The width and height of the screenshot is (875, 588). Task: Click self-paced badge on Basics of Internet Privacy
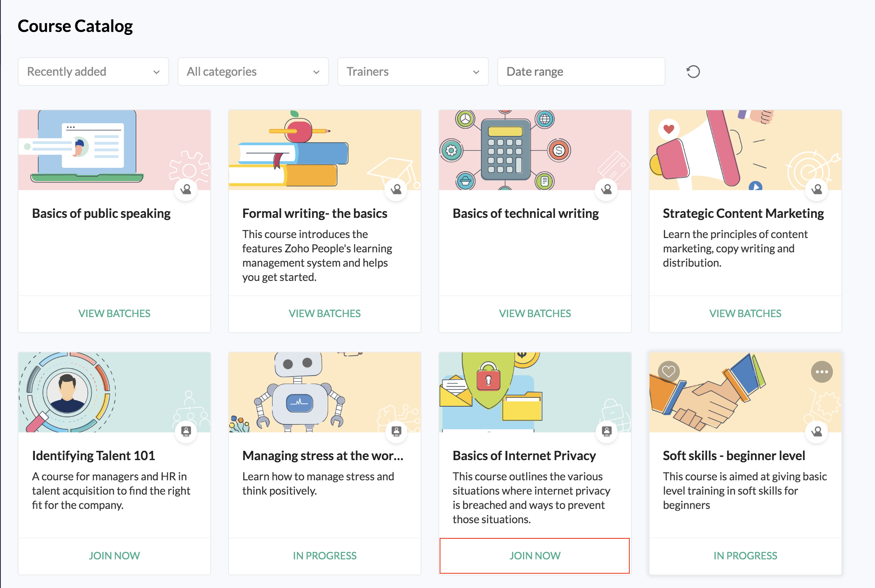tap(607, 431)
